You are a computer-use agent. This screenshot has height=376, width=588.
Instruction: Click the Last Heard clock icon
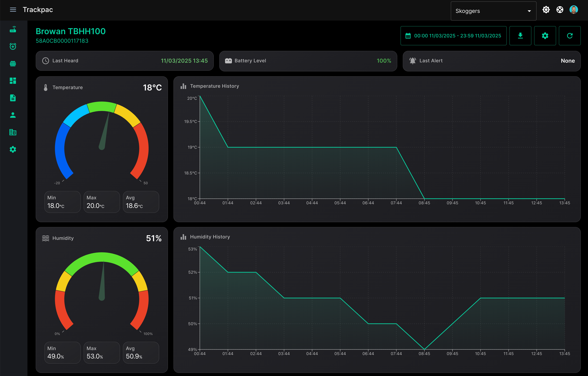46,61
